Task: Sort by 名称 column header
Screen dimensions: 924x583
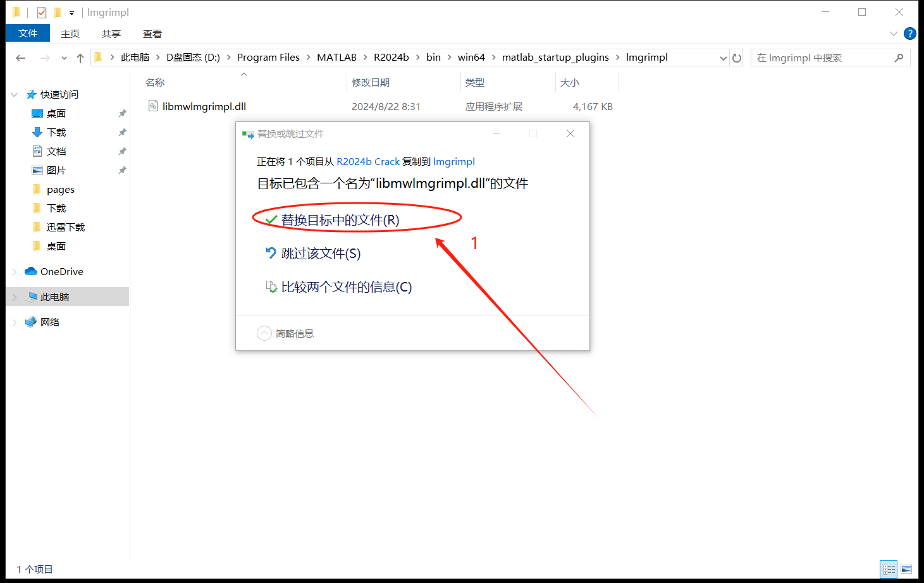Action: [155, 83]
